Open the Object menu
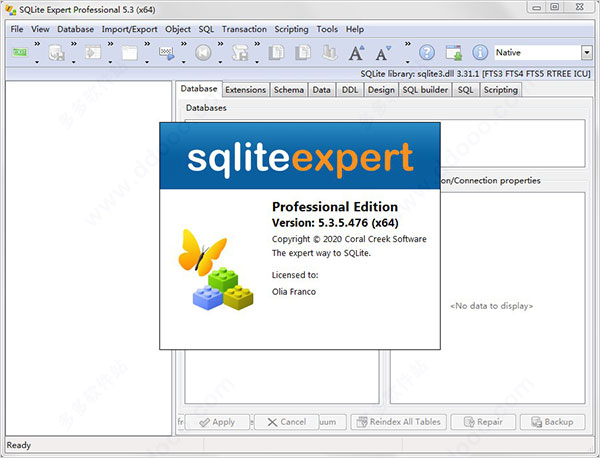The image size is (600, 458). (x=178, y=29)
